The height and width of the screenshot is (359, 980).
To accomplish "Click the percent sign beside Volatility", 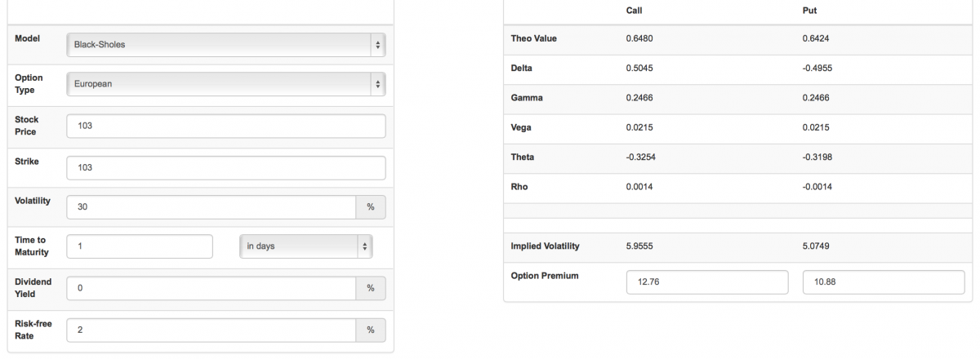I will coord(370,207).
